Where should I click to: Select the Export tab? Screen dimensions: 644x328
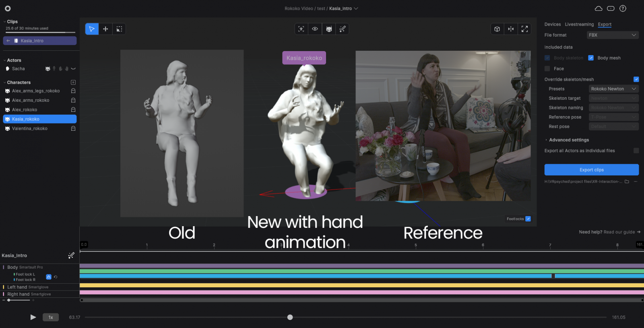point(605,25)
